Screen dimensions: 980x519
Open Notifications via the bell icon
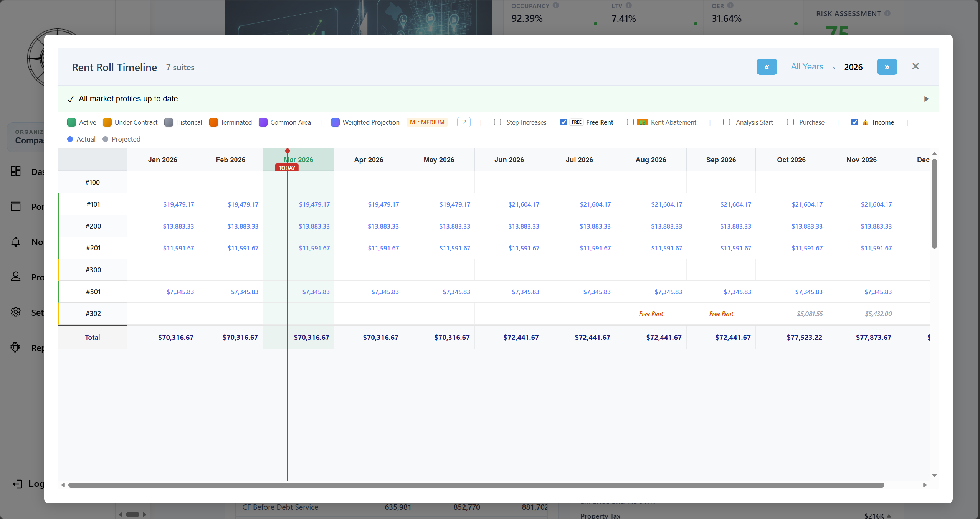pos(16,242)
